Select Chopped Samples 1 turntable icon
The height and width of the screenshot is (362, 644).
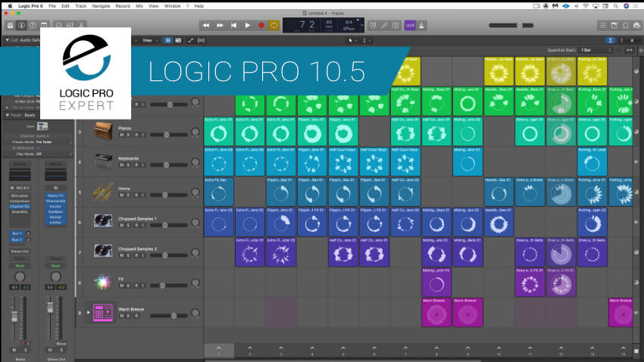[103, 222]
